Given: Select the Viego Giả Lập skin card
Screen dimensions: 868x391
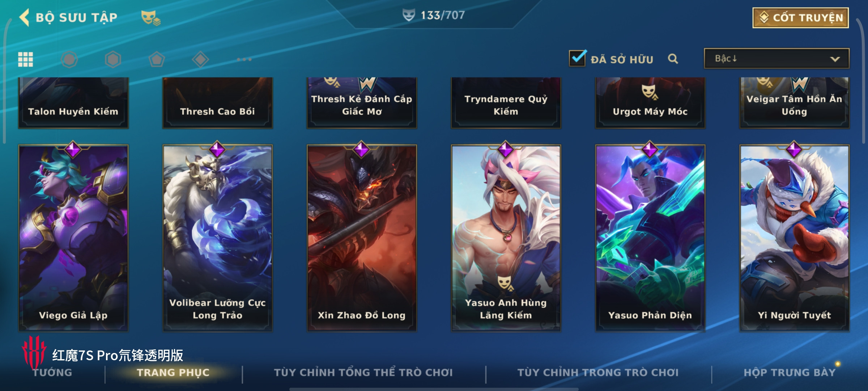Looking at the screenshot, I should coord(73,237).
